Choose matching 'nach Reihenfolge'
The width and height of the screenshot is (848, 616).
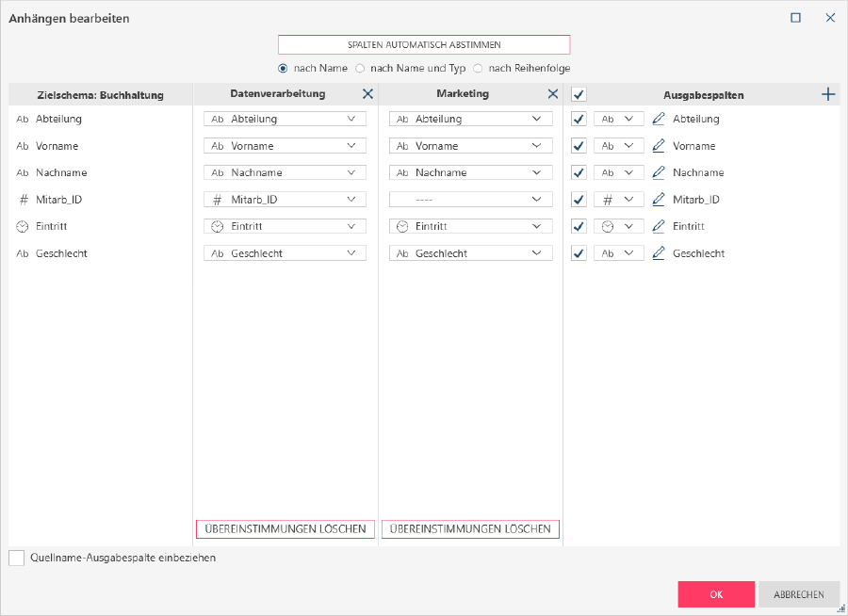click(478, 69)
